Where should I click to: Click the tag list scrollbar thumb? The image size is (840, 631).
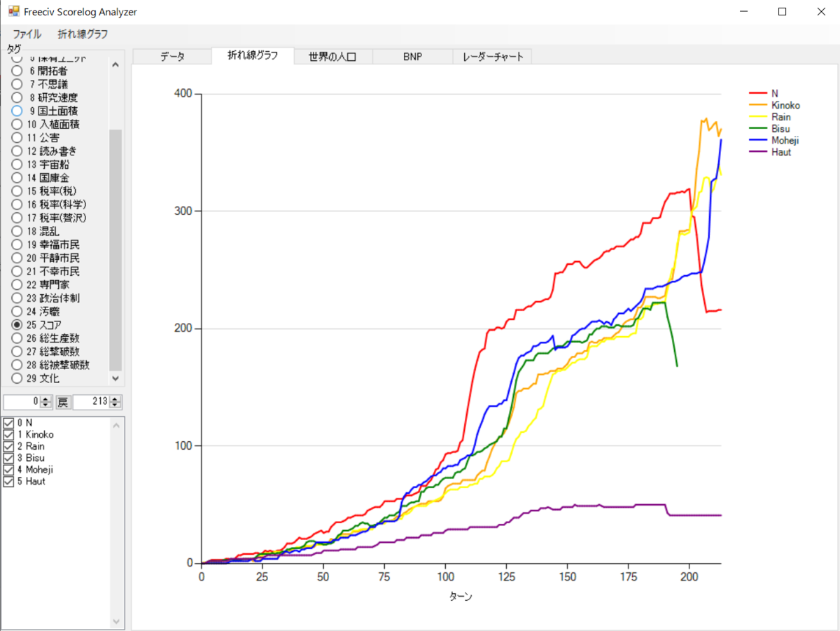click(115, 250)
